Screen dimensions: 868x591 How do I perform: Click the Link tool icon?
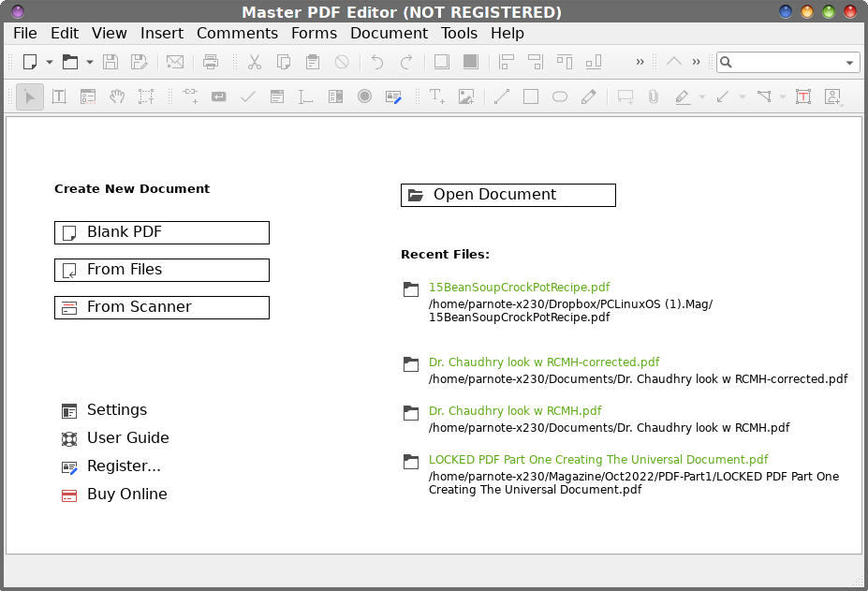point(190,96)
